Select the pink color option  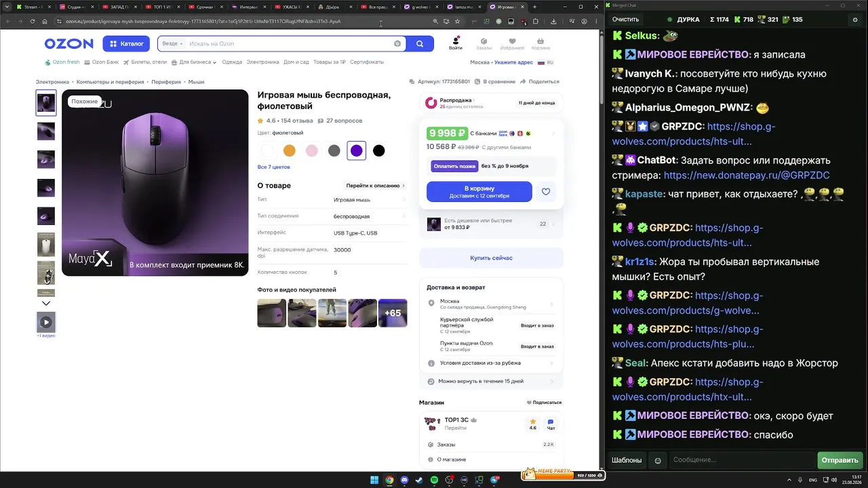click(x=312, y=150)
